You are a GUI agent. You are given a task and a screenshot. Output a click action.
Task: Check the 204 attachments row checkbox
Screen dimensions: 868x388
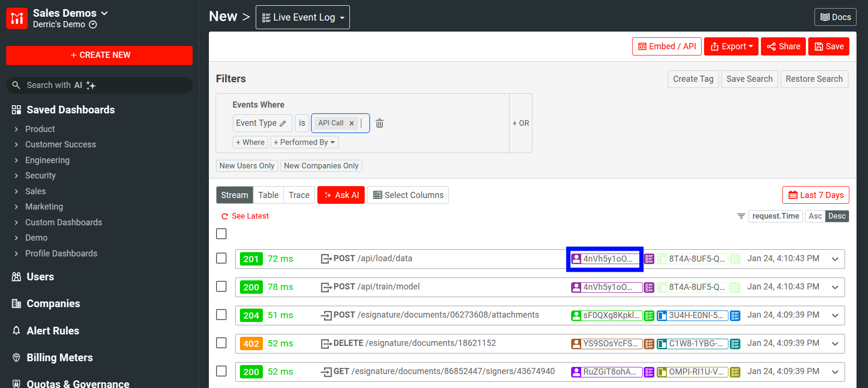(221, 315)
